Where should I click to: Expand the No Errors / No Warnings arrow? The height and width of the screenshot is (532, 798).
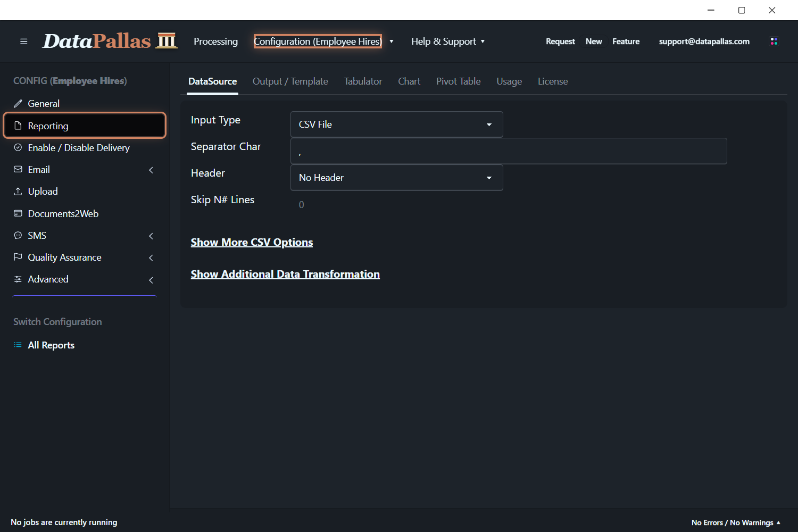point(778,522)
